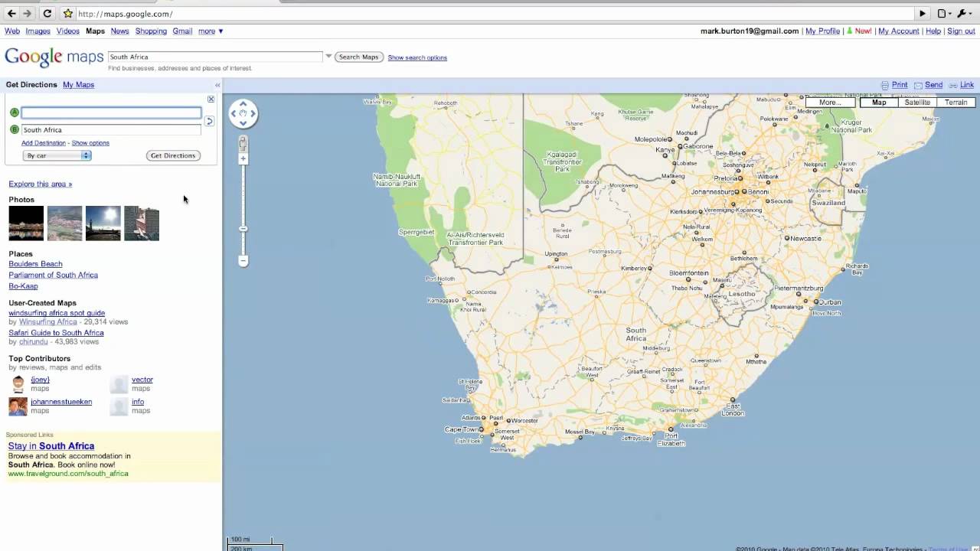Click the envelope icon beside Send
The height and width of the screenshot is (551, 980).
pos(918,86)
